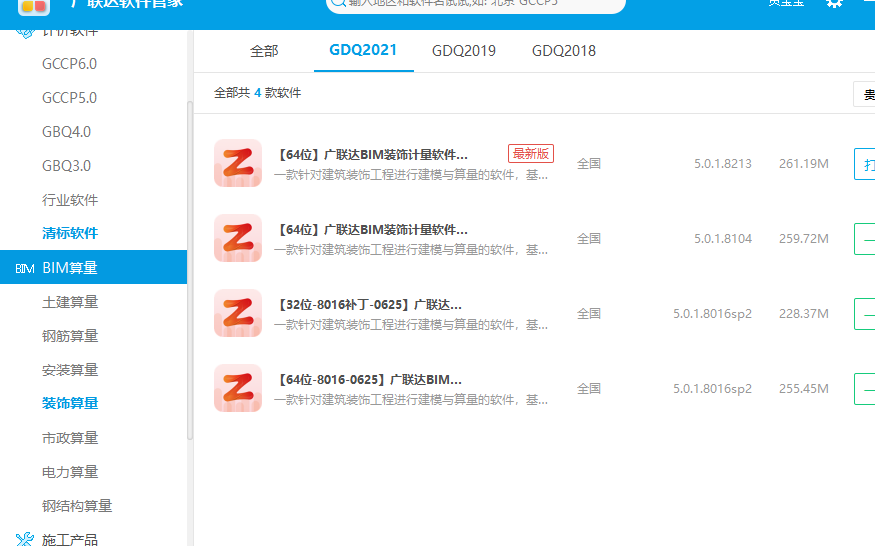Open 装饰算量 in the sidebar
Image resolution: width=875 pixels, height=546 pixels.
pyautogui.click(x=70, y=403)
